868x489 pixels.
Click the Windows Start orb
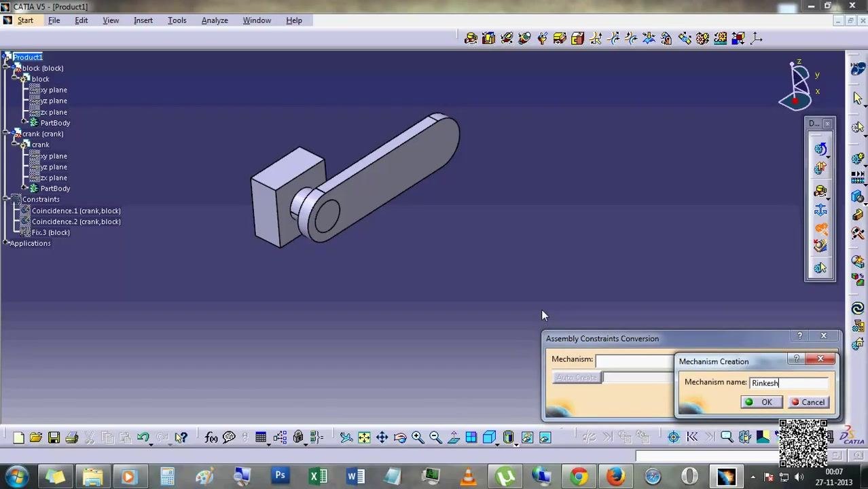pyautogui.click(x=17, y=476)
